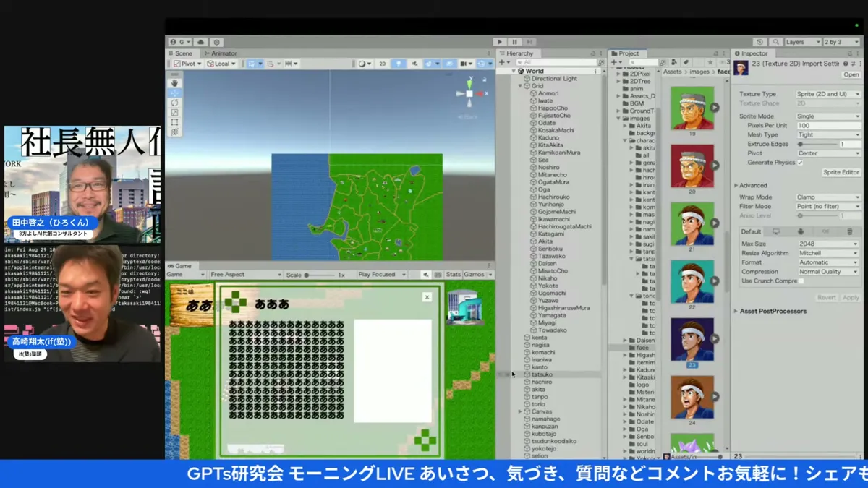The width and height of the screenshot is (868, 488).
Task: Close the in-game dialog with X button
Action: 427,297
